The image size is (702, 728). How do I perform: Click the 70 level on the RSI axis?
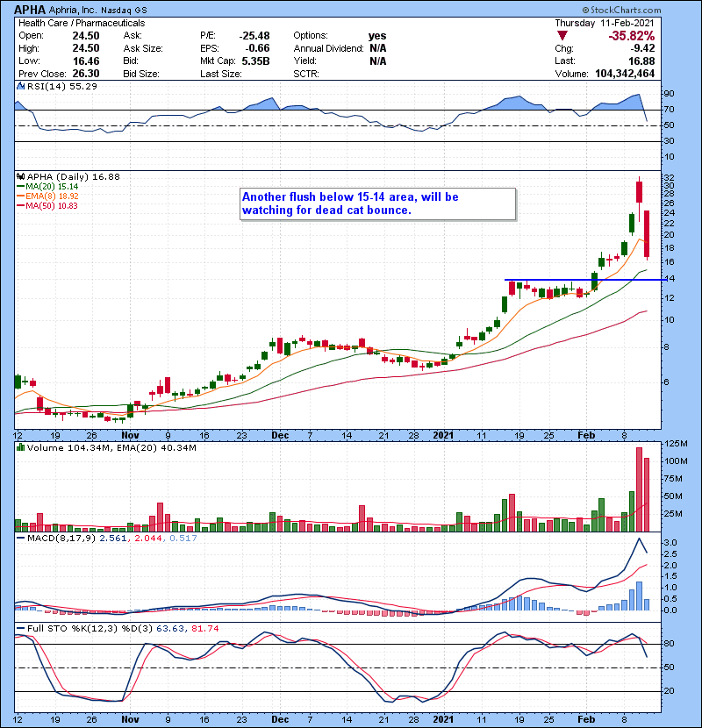point(669,110)
